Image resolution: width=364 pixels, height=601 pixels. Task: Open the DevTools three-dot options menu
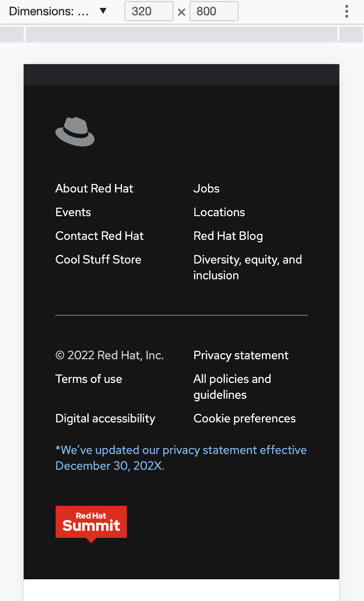tap(347, 11)
